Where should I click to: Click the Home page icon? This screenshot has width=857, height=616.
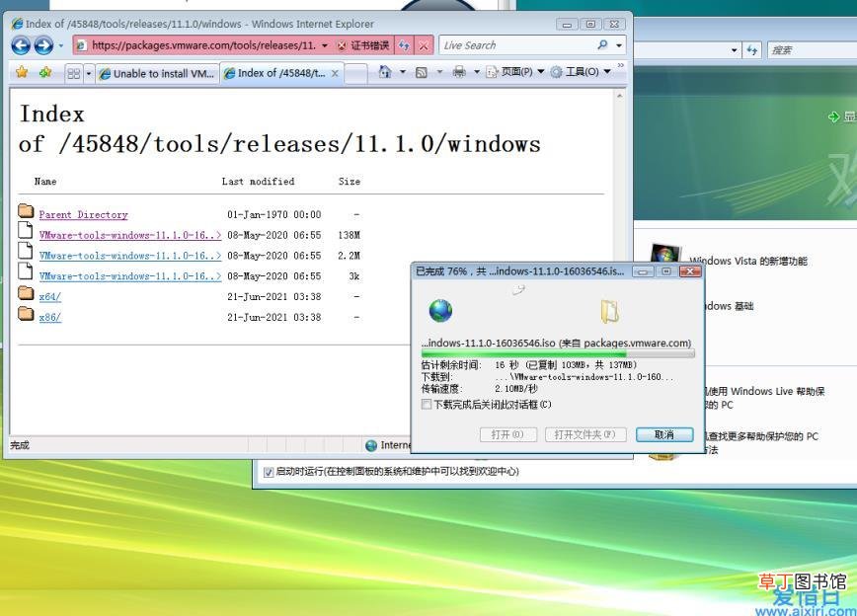(385, 72)
